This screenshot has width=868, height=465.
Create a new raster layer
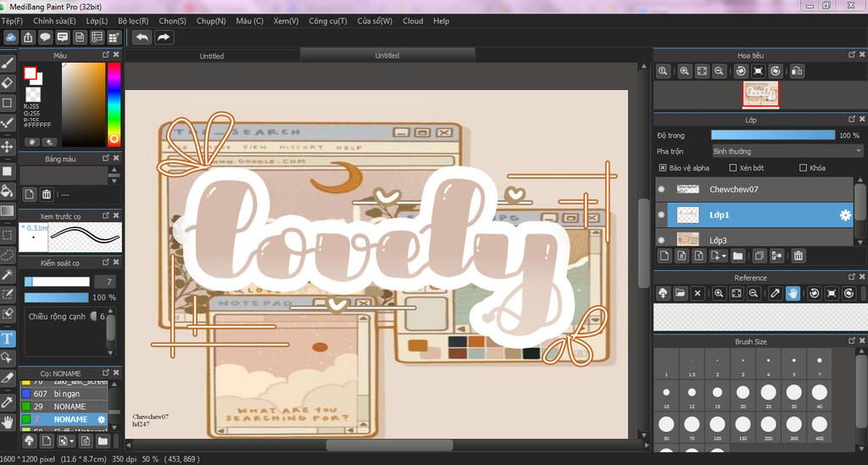click(x=665, y=256)
